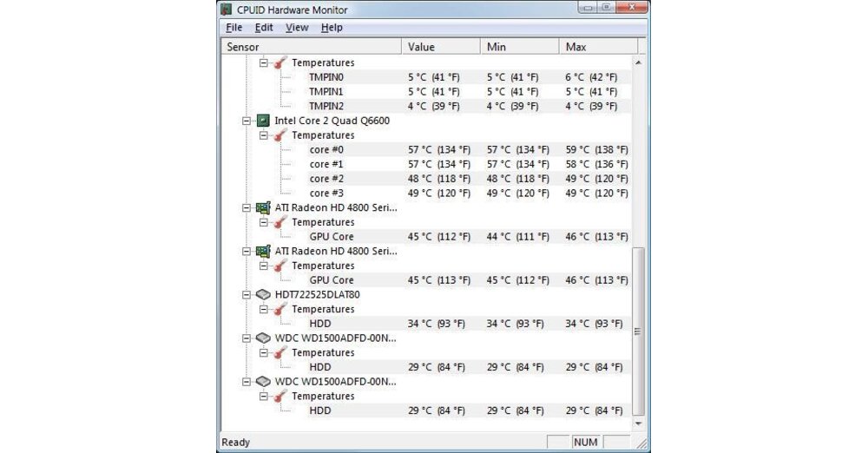Click thermometer icon under first WDC drive
This screenshot has width=868, height=453.
click(x=280, y=352)
